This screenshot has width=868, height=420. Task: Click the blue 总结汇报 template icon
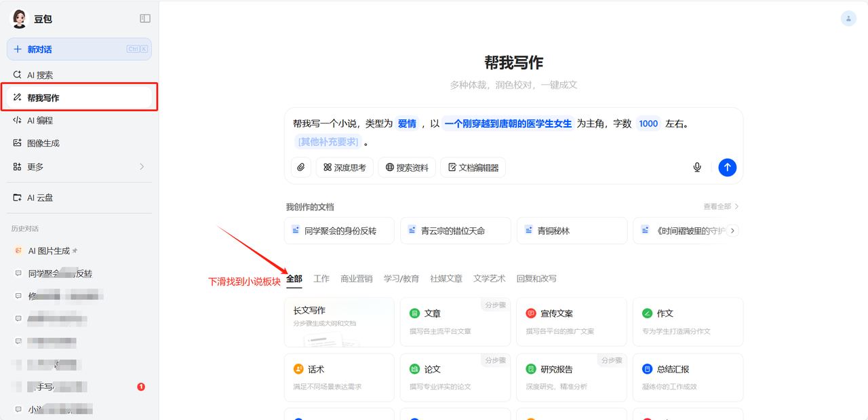click(x=647, y=369)
